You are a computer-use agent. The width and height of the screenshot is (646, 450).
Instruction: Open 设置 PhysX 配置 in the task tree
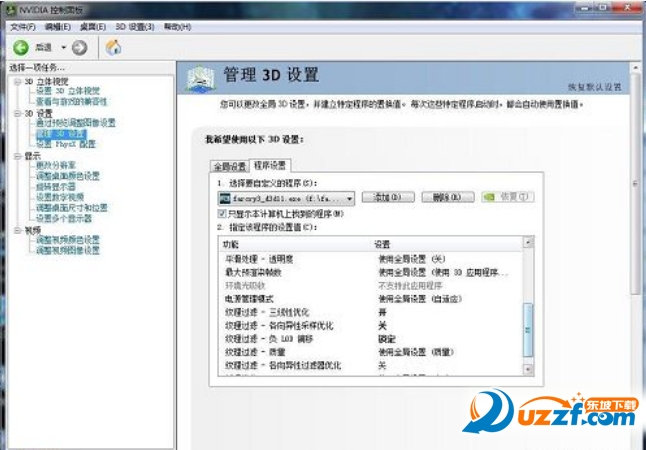click(x=66, y=144)
